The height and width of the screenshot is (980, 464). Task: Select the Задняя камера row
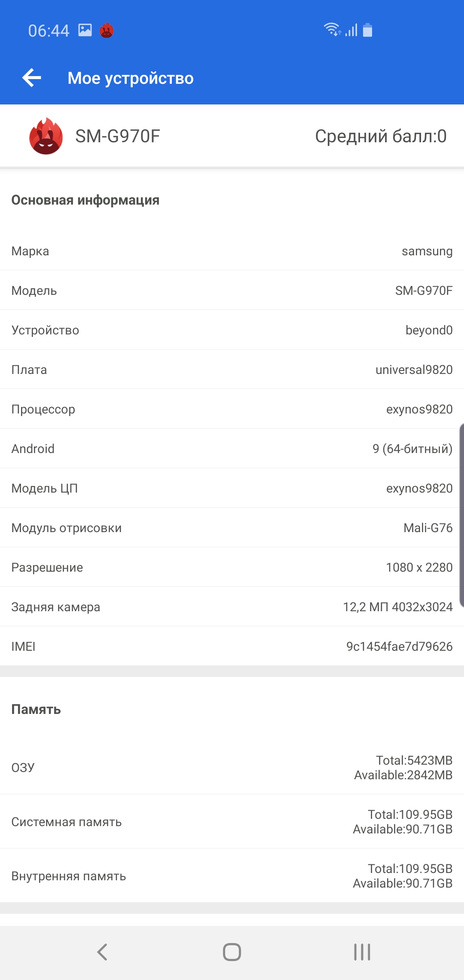click(232, 607)
